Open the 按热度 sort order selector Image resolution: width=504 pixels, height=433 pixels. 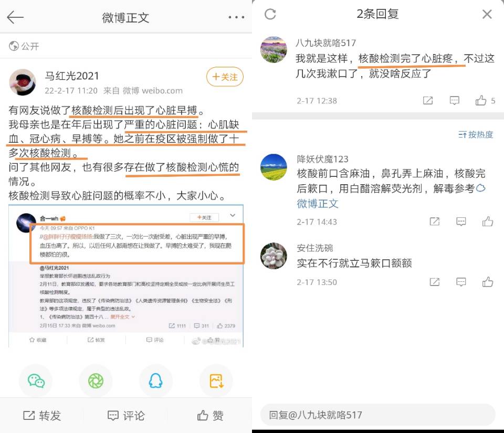(x=476, y=134)
